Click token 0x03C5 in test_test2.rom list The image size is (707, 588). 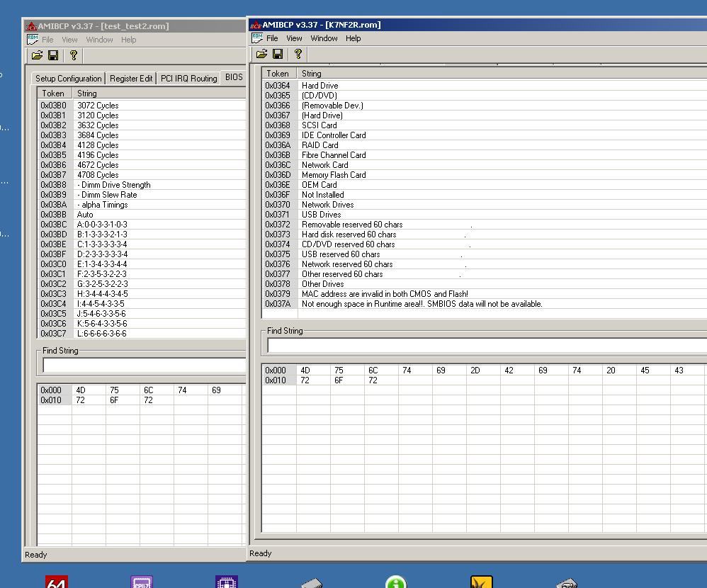54,314
